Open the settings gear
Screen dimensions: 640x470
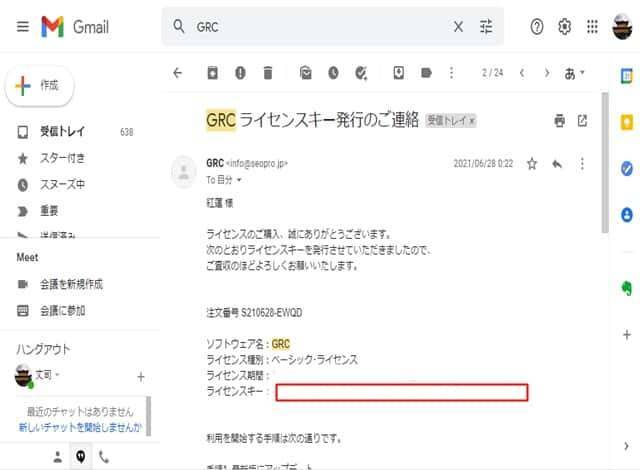[x=564, y=27]
